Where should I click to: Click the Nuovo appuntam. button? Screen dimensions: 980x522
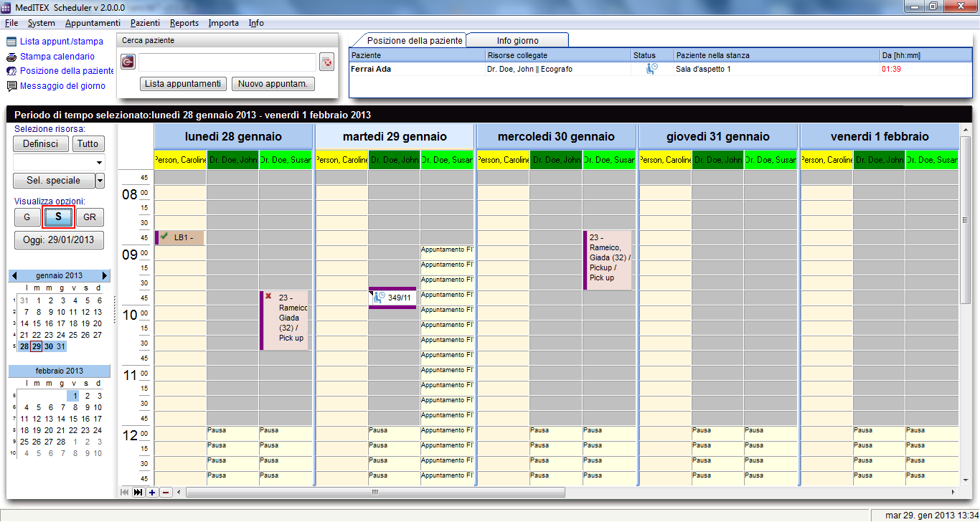click(x=273, y=84)
